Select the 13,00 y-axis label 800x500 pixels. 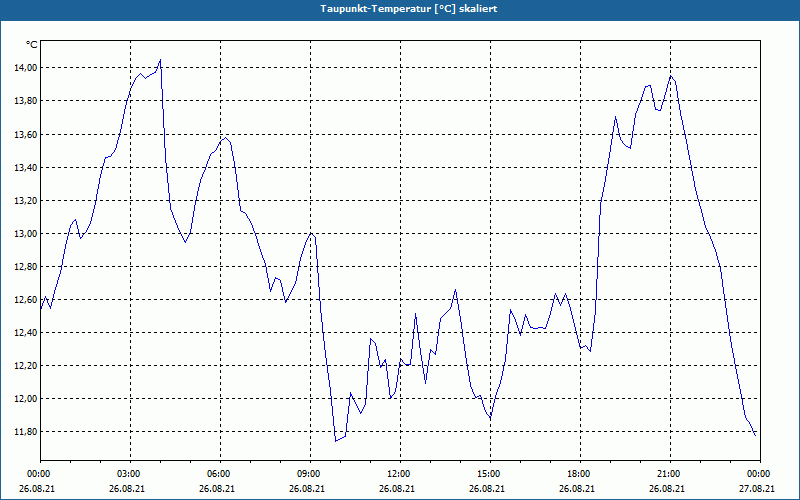(25, 234)
